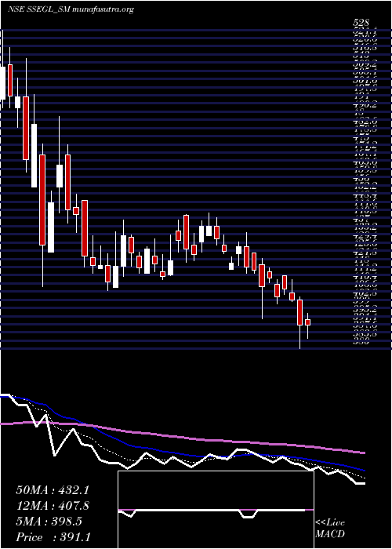Click the 5MA : 398.5 readout
Viewport: 392px width, 549px height.
click(49, 522)
